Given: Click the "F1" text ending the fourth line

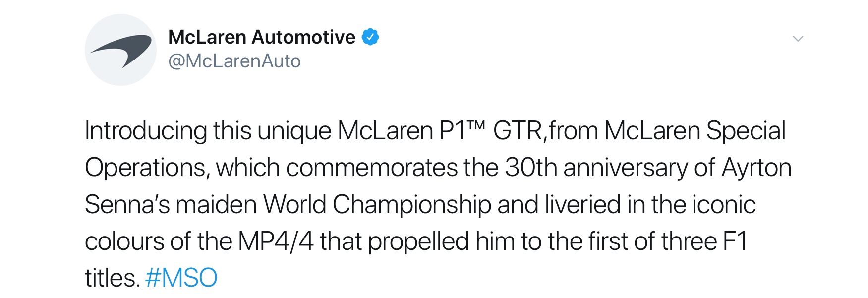Looking at the screenshot, I should click(x=735, y=241).
